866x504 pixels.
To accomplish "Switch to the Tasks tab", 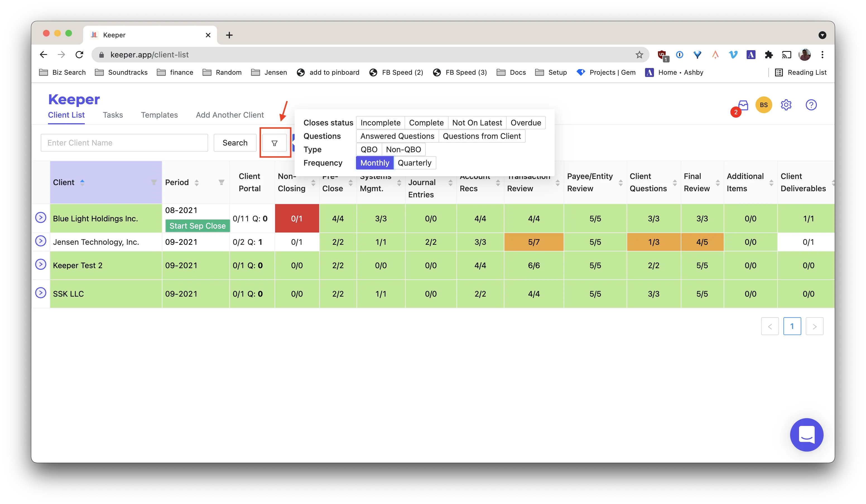I will [113, 115].
